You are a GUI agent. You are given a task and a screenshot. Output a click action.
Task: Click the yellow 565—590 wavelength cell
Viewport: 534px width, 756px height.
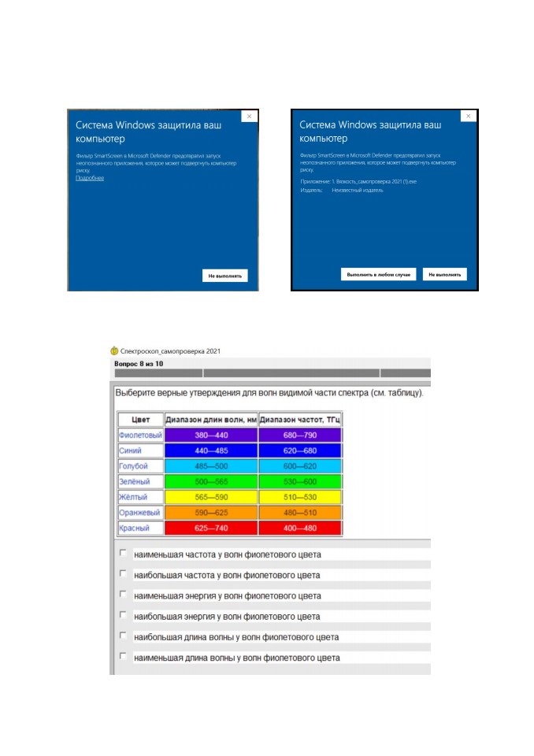(x=211, y=497)
